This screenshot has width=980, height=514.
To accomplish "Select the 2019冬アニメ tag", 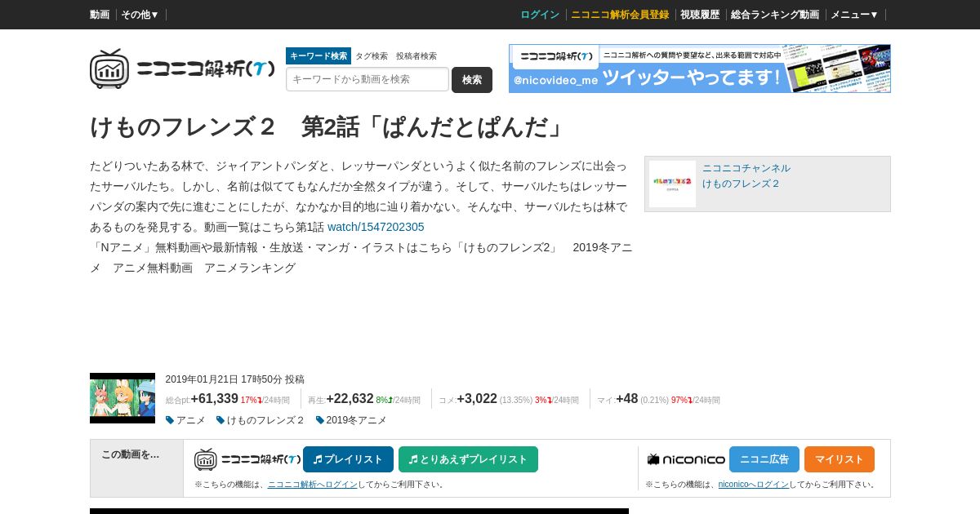I will click(357, 420).
